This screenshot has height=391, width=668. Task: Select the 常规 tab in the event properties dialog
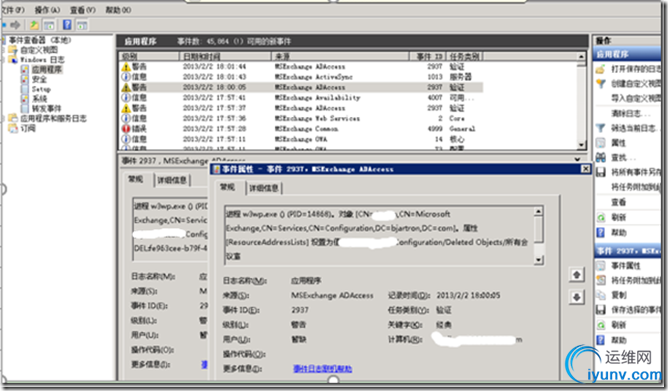(x=227, y=187)
